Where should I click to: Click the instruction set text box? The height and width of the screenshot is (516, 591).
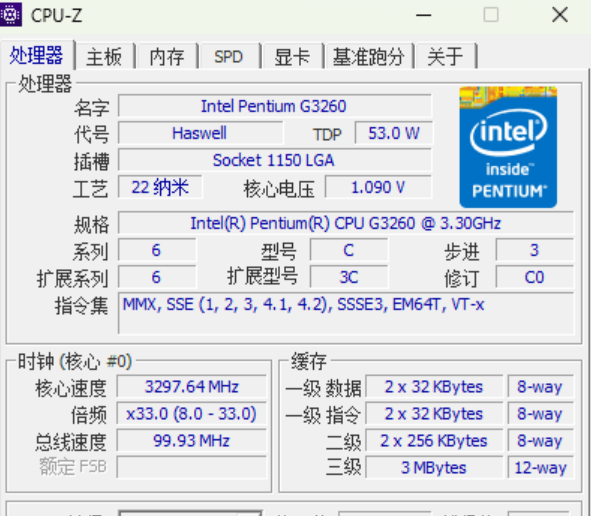pyautogui.click(x=346, y=313)
